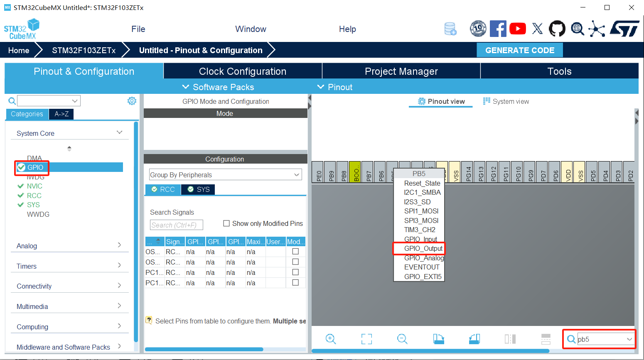644x360 pixels.
Task: Switch to Project Manager tab
Action: (401, 71)
